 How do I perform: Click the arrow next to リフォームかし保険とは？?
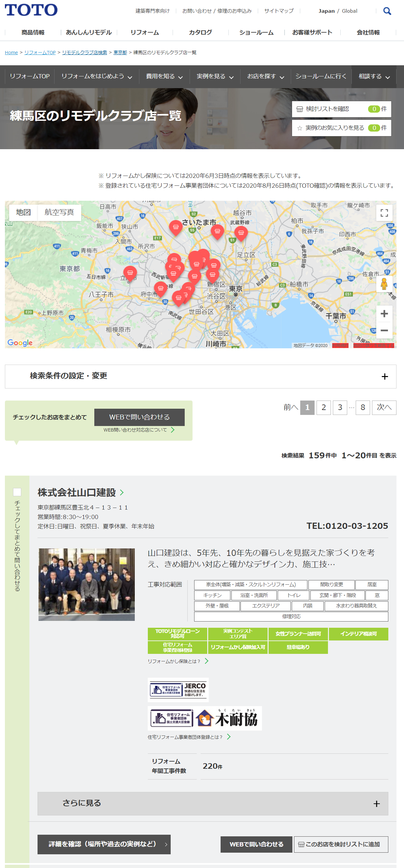coord(207,661)
